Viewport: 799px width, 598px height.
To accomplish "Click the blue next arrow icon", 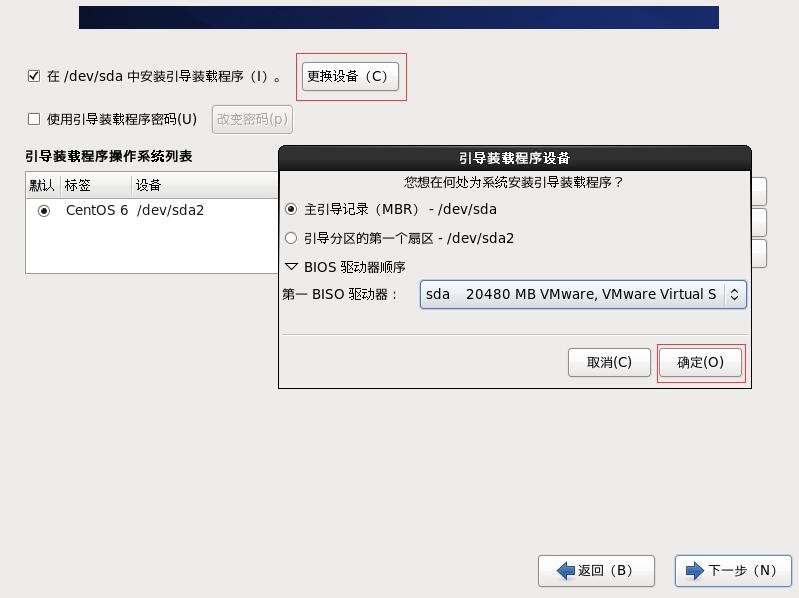I will click(695, 570).
